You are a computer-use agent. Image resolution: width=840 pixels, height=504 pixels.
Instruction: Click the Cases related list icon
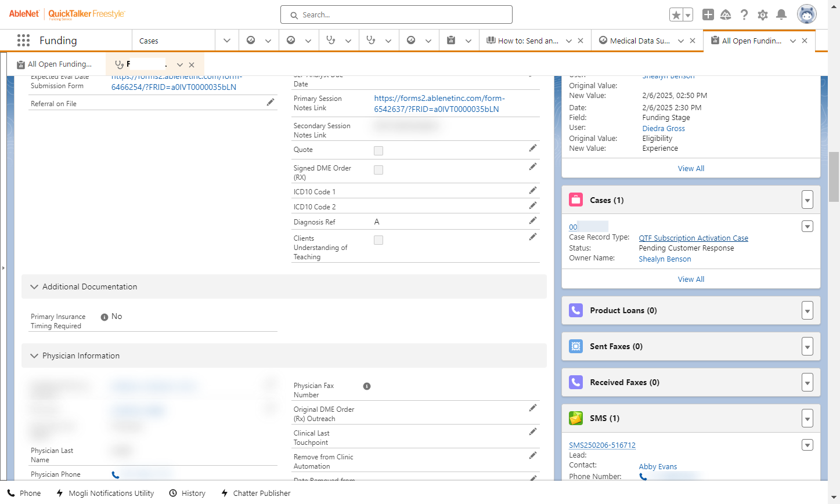pyautogui.click(x=576, y=200)
